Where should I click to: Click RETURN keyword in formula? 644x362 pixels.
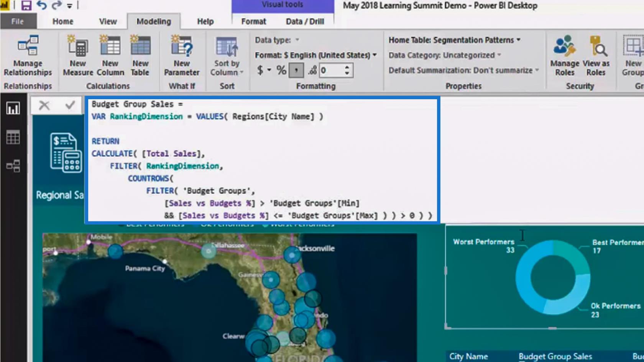105,141
